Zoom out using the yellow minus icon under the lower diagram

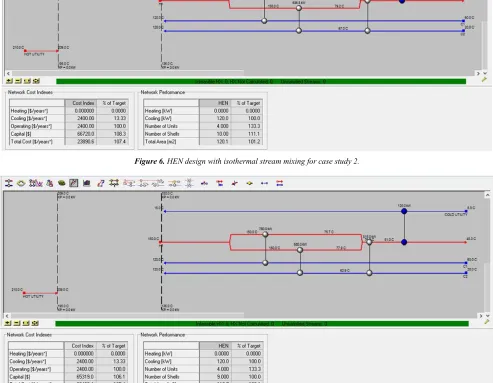pos(17,323)
